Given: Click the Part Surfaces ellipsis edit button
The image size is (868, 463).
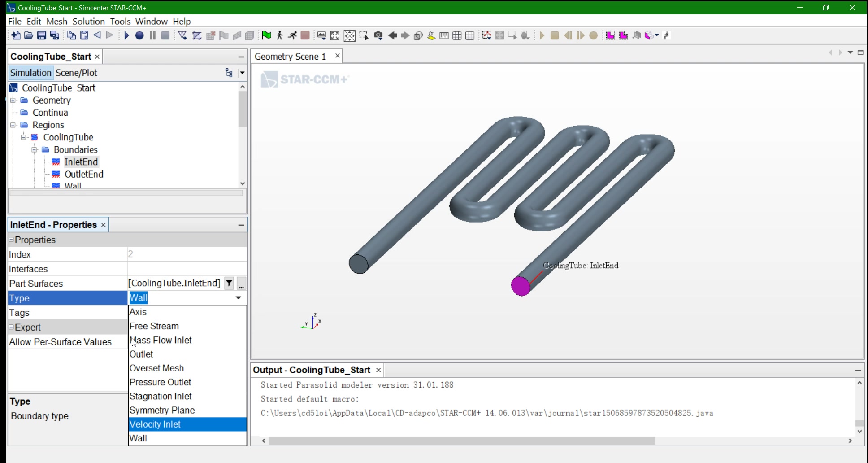Looking at the screenshot, I should [x=241, y=283].
